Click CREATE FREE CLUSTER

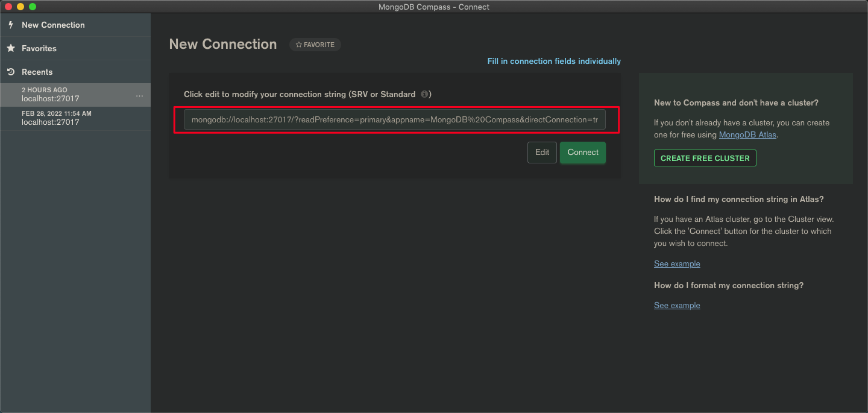pyautogui.click(x=705, y=157)
